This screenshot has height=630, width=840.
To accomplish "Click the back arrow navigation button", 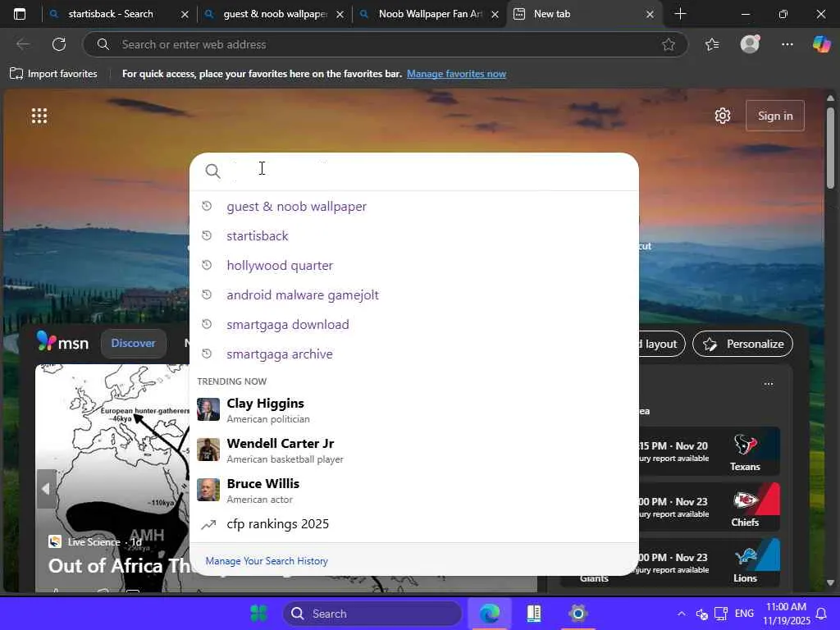I will point(22,44).
